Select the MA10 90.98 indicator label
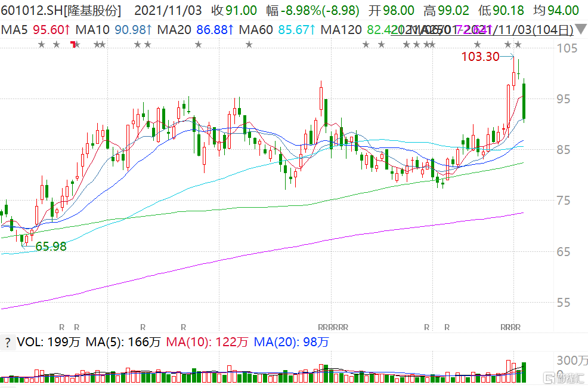The height and width of the screenshot is (388, 588). (114, 29)
